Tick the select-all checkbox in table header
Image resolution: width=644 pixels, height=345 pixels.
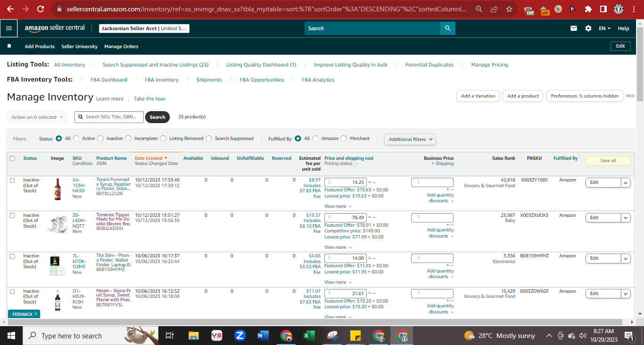pos(12,158)
